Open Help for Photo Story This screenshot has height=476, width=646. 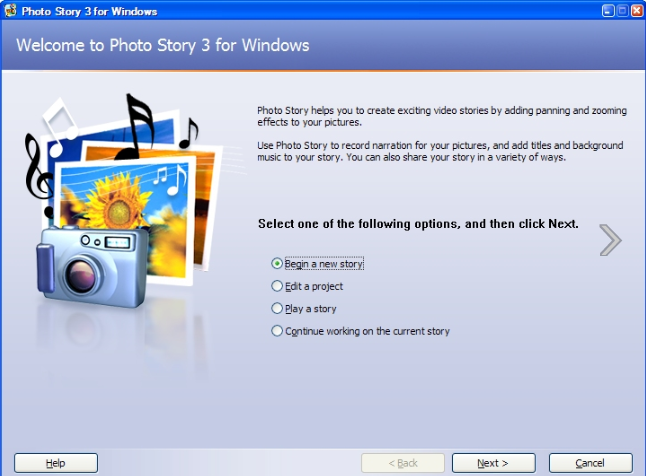tap(56, 463)
